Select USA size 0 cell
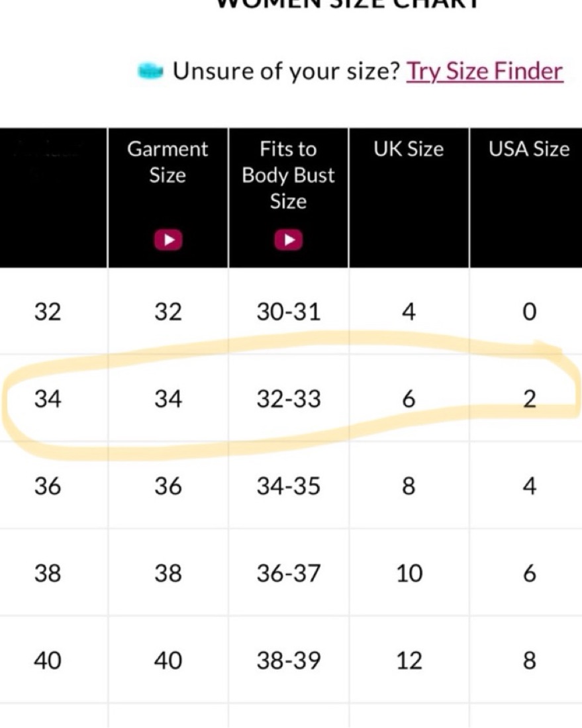 click(x=529, y=311)
